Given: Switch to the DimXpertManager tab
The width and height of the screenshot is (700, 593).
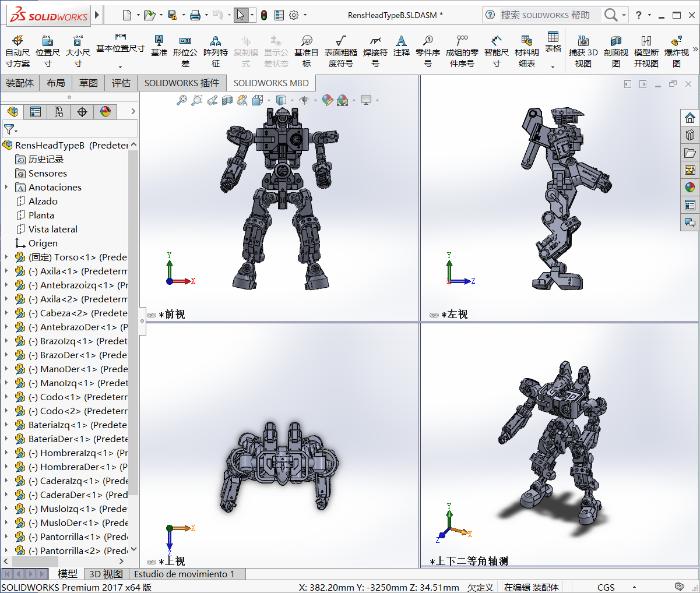Looking at the screenshot, I should coord(82,111).
